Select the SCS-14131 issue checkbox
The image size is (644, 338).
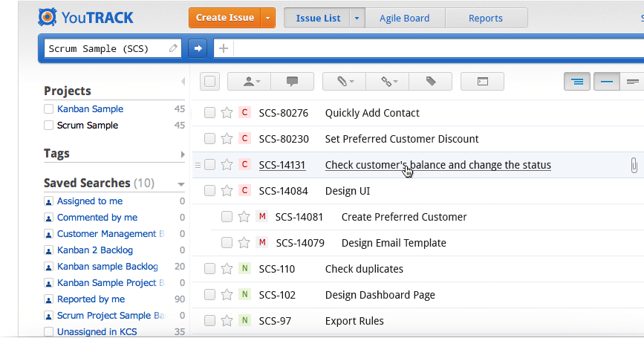pos(209,165)
